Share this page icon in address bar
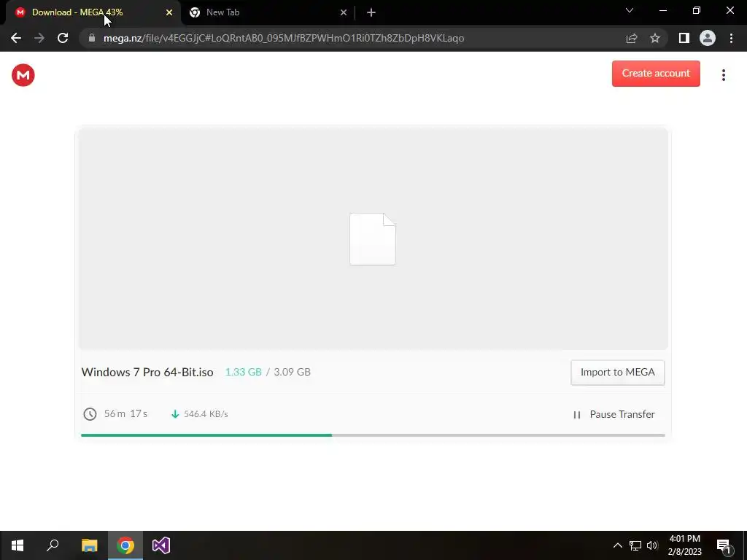Screen dimensions: 747x560 632,38
